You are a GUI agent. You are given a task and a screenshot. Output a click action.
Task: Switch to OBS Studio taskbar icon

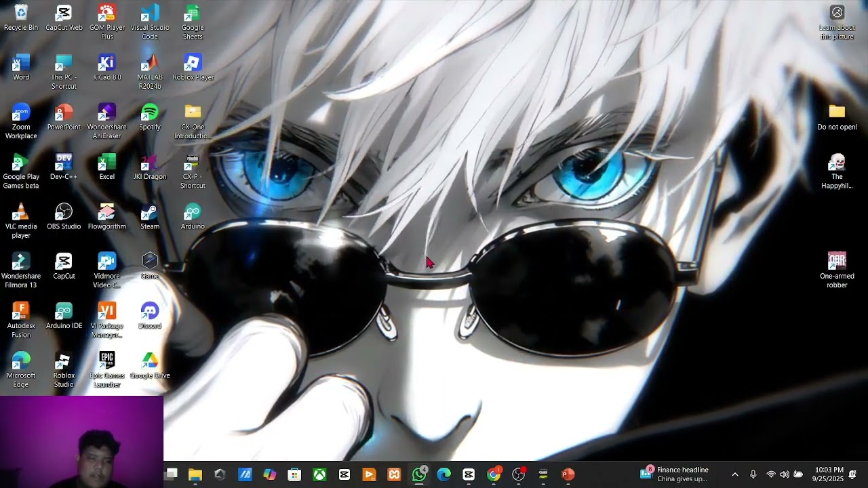pos(518,474)
